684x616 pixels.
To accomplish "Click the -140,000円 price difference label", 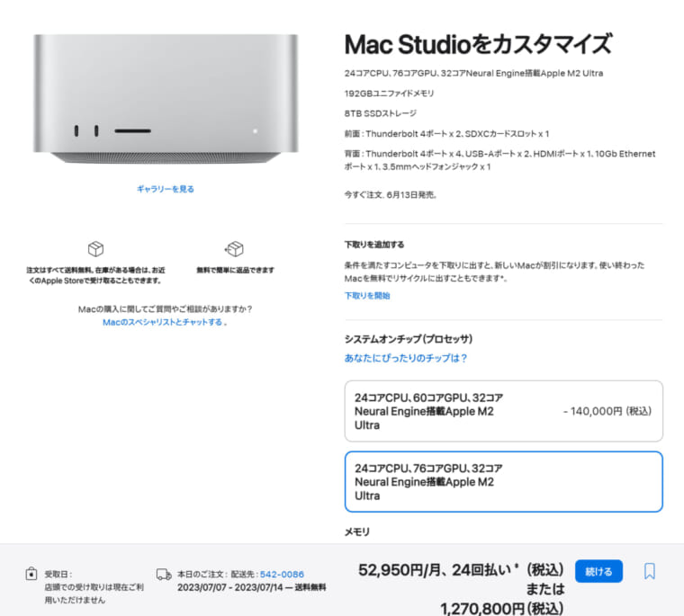I will (x=607, y=411).
